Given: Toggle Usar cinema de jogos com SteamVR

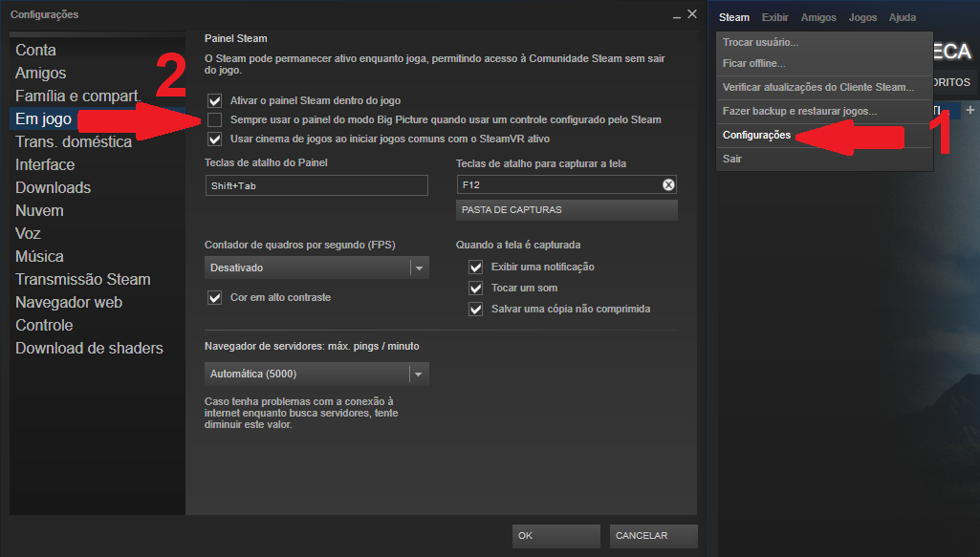Looking at the screenshot, I should (x=214, y=139).
